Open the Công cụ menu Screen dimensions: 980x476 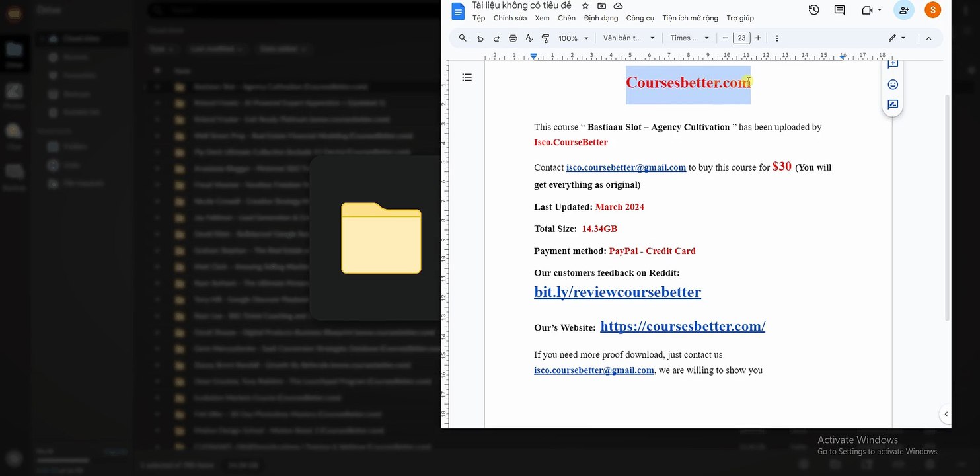click(x=640, y=19)
